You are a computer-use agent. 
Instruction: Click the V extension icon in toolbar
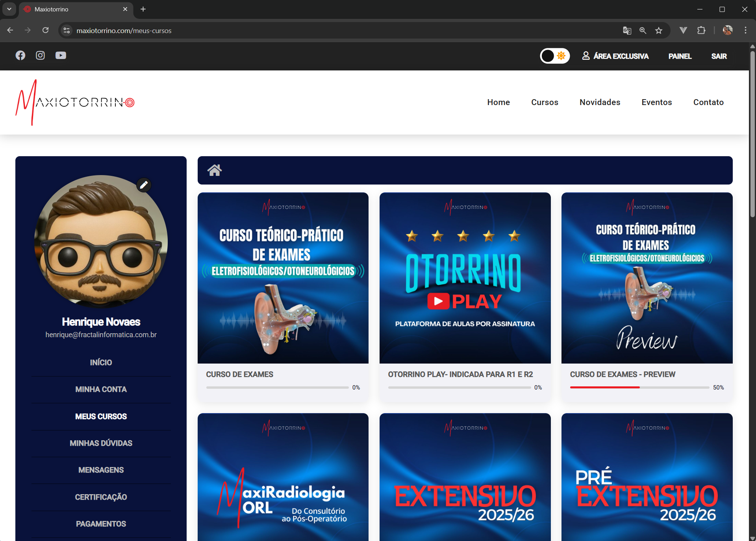(684, 30)
